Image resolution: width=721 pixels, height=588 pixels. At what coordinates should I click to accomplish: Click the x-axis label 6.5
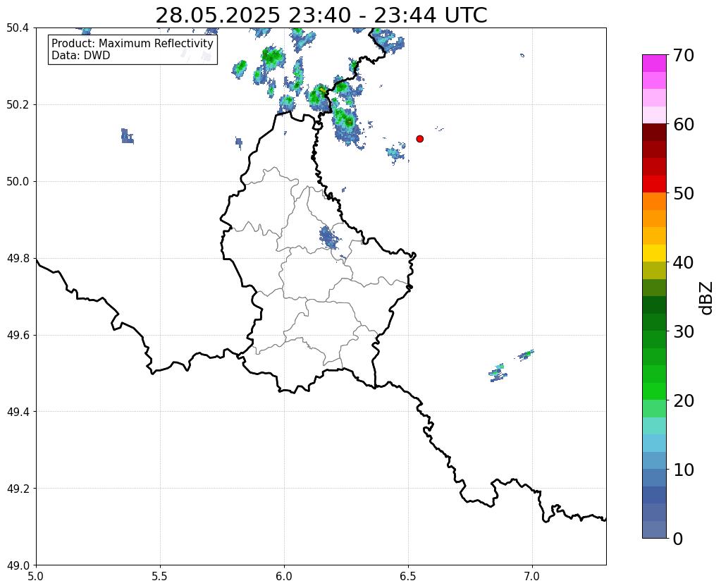coord(408,576)
